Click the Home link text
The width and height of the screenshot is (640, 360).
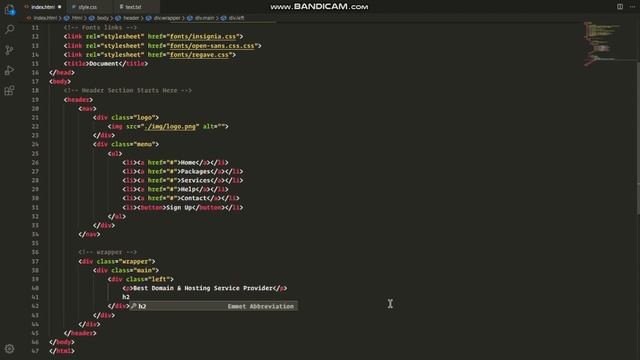[188, 162]
